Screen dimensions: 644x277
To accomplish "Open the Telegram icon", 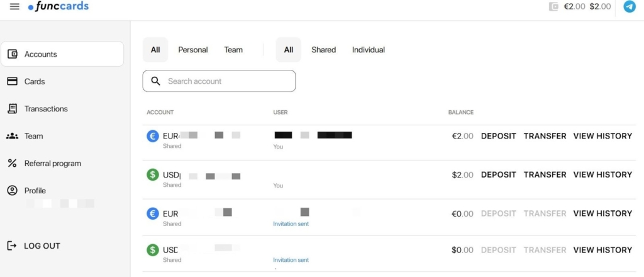I will pos(629,6).
